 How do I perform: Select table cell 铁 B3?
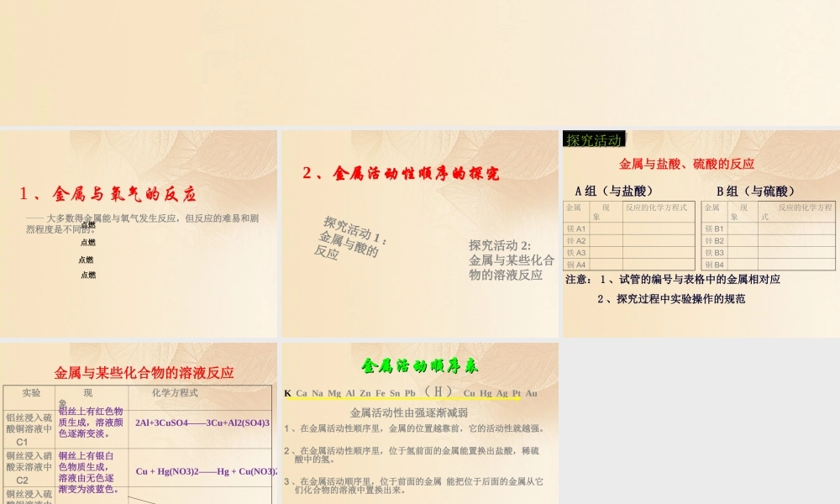pyautogui.click(x=715, y=252)
